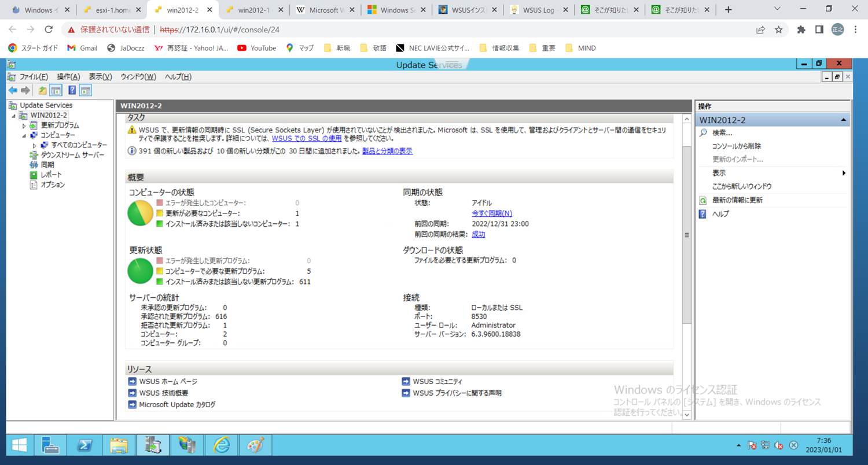Open the 表示 submenu arrow in actions pane
Image resolution: width=868 pixels, height=465 pixels.
(844, 173)
